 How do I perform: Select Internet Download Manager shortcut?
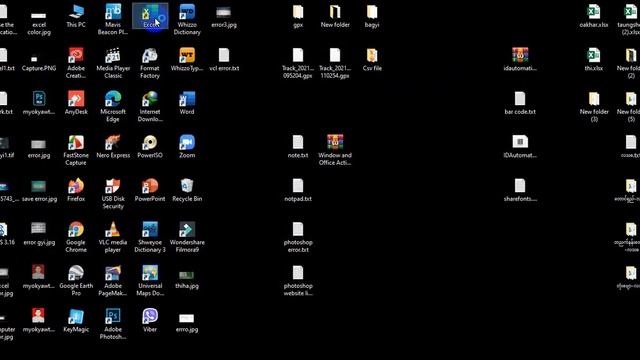pos(150,107)
